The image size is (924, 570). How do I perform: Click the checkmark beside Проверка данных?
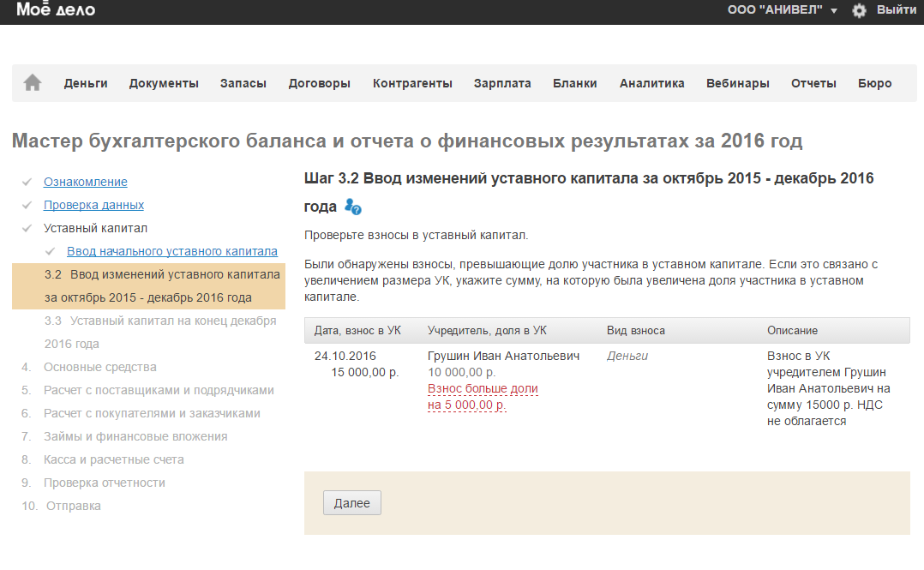(x=27, y=205)
